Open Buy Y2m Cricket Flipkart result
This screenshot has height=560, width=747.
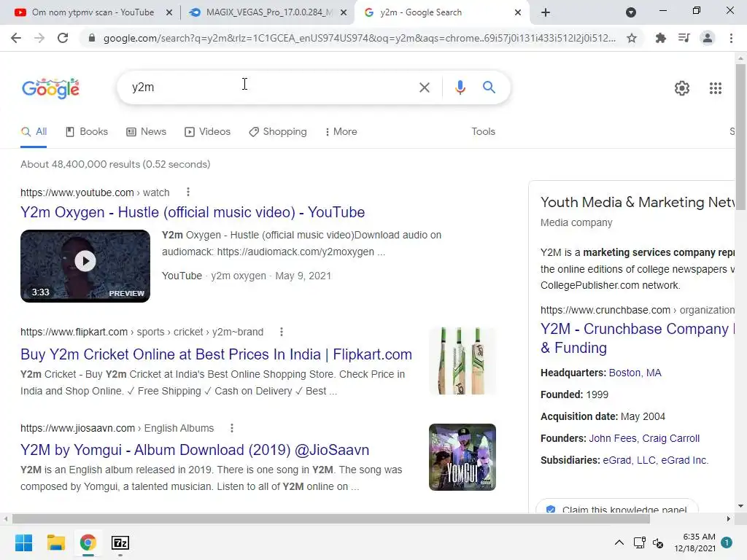click(x=216, y=354)
